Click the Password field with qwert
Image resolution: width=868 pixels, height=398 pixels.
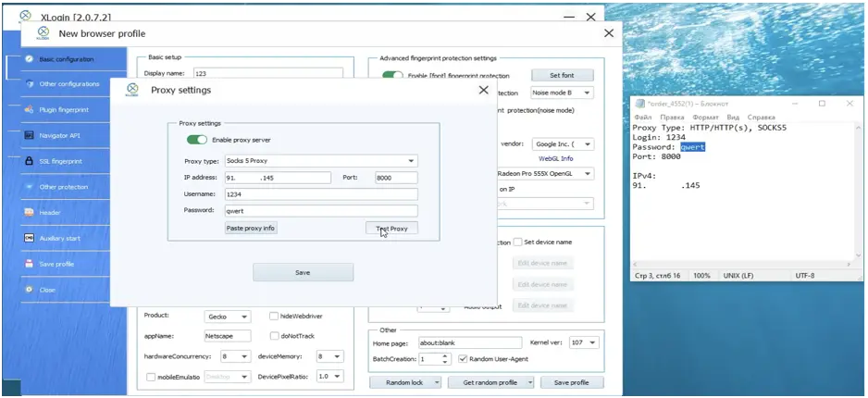point(321,211)
